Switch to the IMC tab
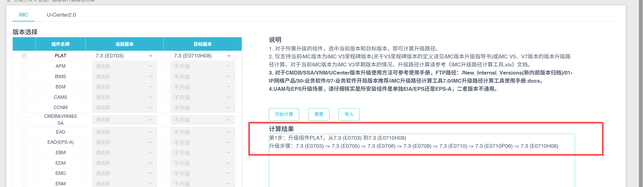Viewport: 644px width, 187px height. pos(24,15)
